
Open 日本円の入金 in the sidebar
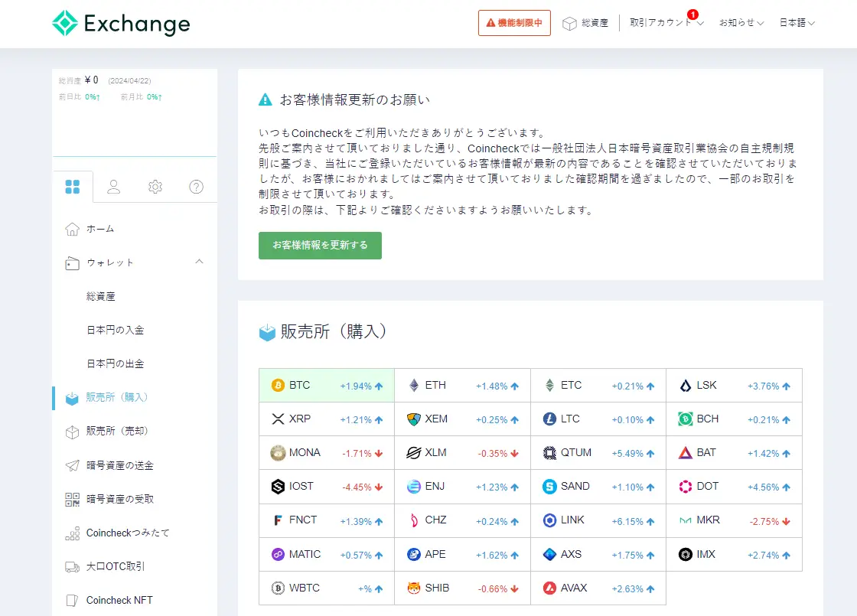pos(116,330)
